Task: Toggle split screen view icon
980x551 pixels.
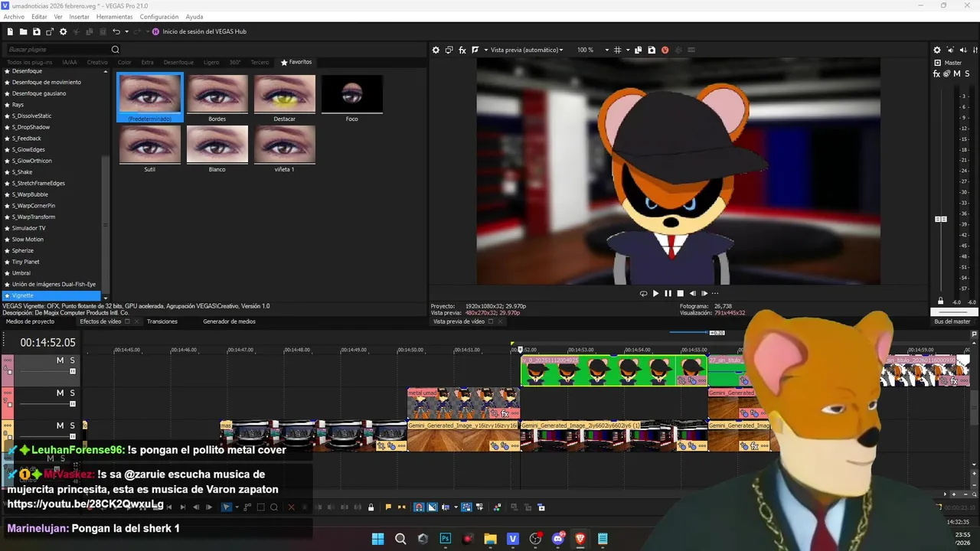Action: point(475,50)
